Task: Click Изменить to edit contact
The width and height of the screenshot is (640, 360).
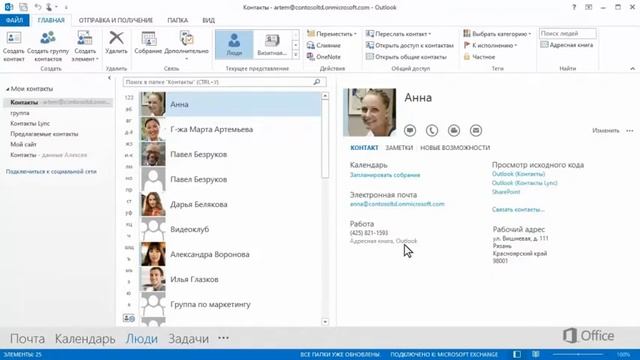Action: (x=606, y=131)
